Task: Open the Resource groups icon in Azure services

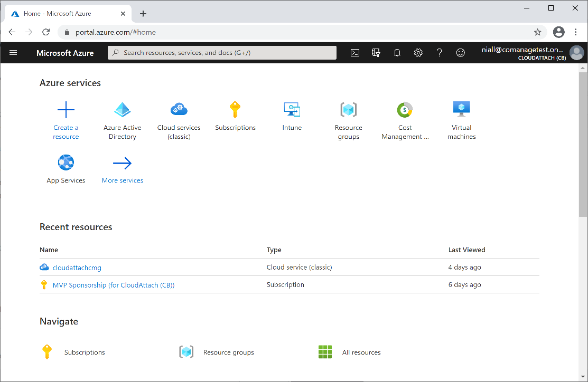Action: 348,110
